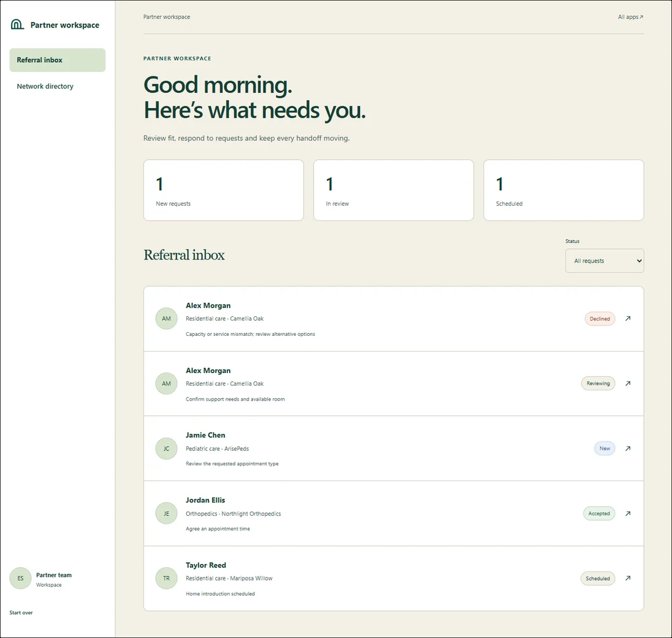Click "Agree an appointment time" note

click(x=217, y=529)
